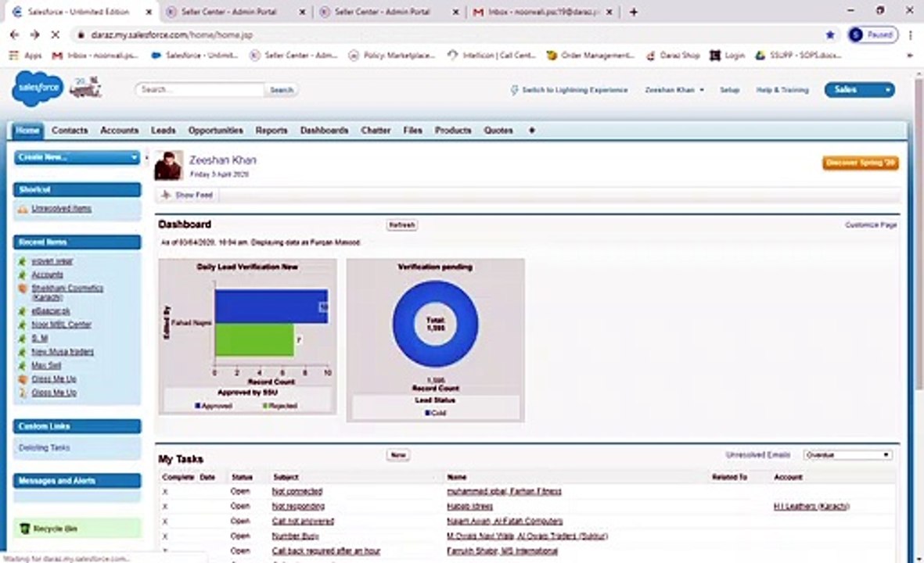Open the Overdue task filter dropdown
This screenshot has height=563, width=924.
tap(847, 454)
